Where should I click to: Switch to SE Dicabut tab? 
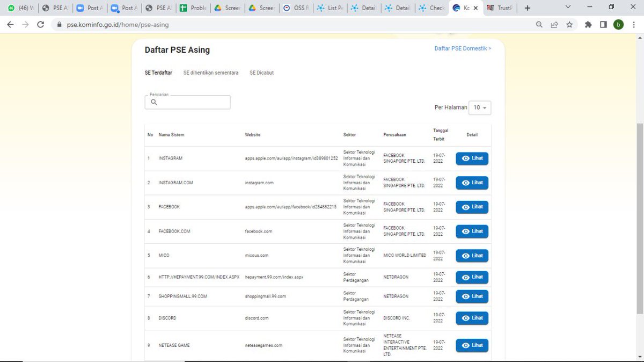261,73
